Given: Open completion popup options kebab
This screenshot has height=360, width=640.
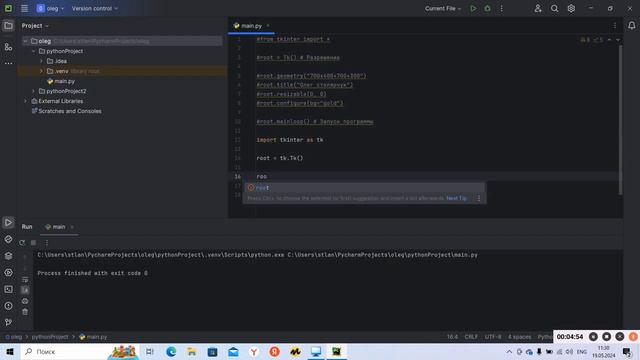Looking at the screenshot, I should point(479,198).
